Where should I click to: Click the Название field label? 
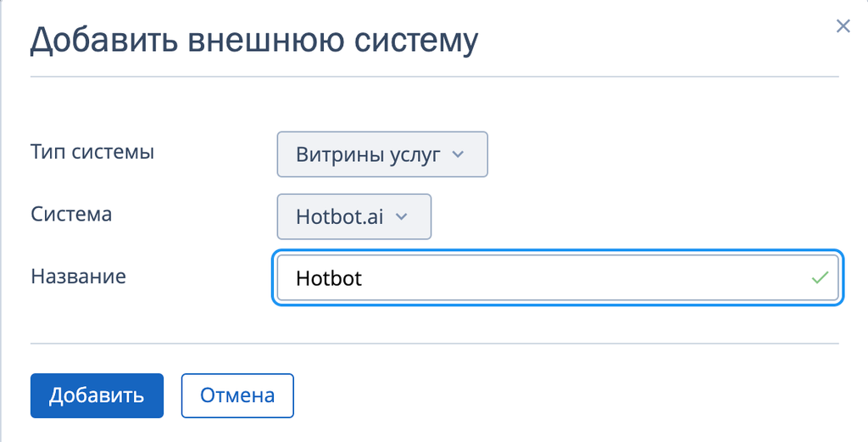tap(78, 276)
